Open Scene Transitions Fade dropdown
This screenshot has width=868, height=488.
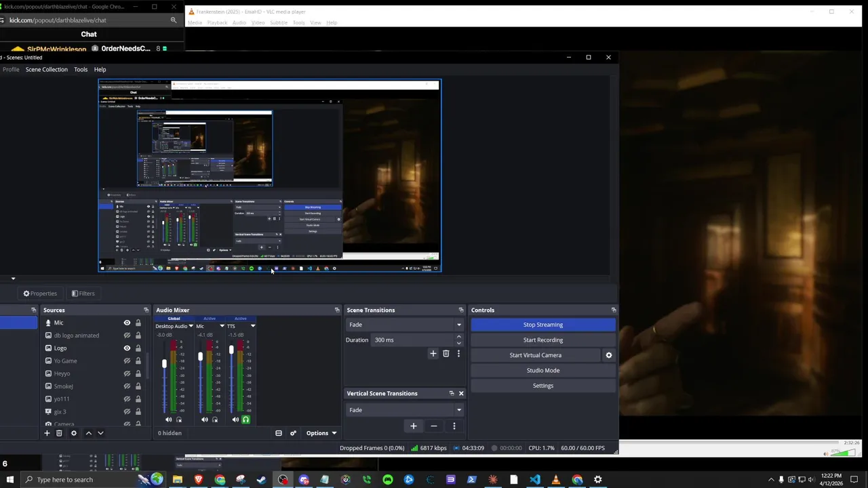tap(405, 325)
